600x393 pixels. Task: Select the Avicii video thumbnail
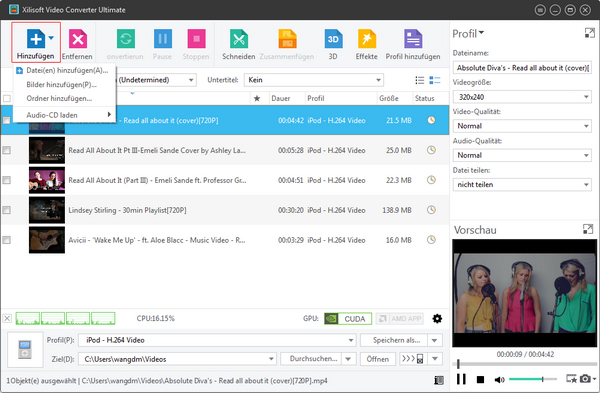[47, 240]
